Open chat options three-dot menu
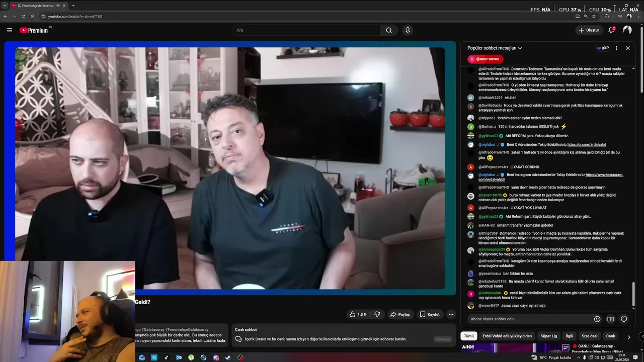The height and width of the screenshot is (362, 644). pos(616,48)
